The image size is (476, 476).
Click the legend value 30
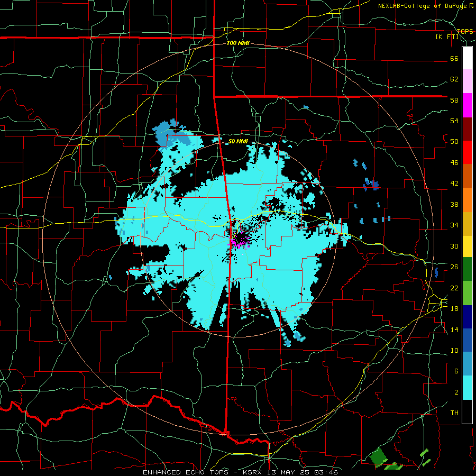pos(454,246)
